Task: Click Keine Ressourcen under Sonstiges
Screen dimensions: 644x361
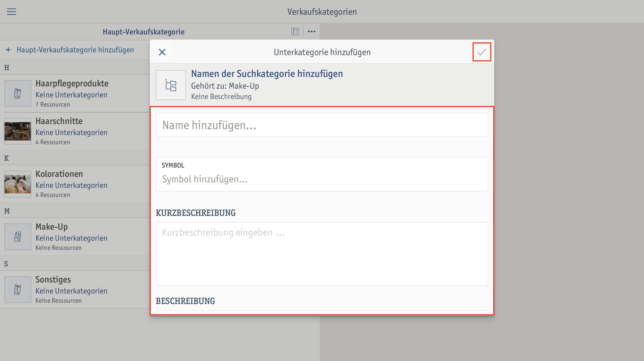Action: 59,300
